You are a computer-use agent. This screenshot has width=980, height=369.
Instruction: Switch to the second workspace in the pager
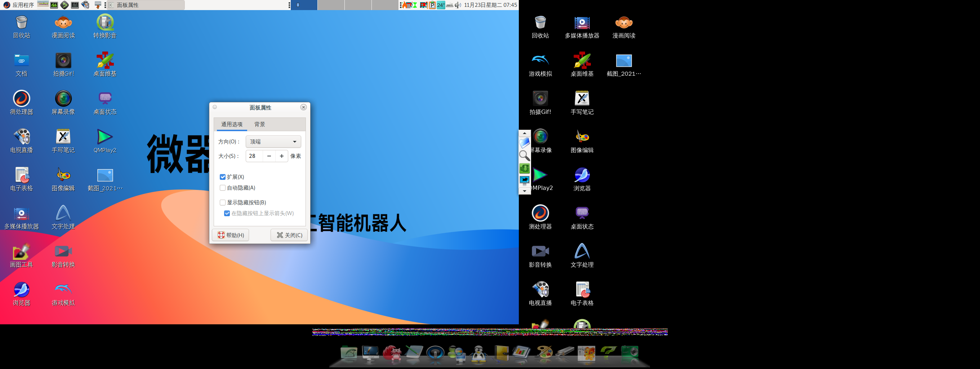tap(331, 5)
